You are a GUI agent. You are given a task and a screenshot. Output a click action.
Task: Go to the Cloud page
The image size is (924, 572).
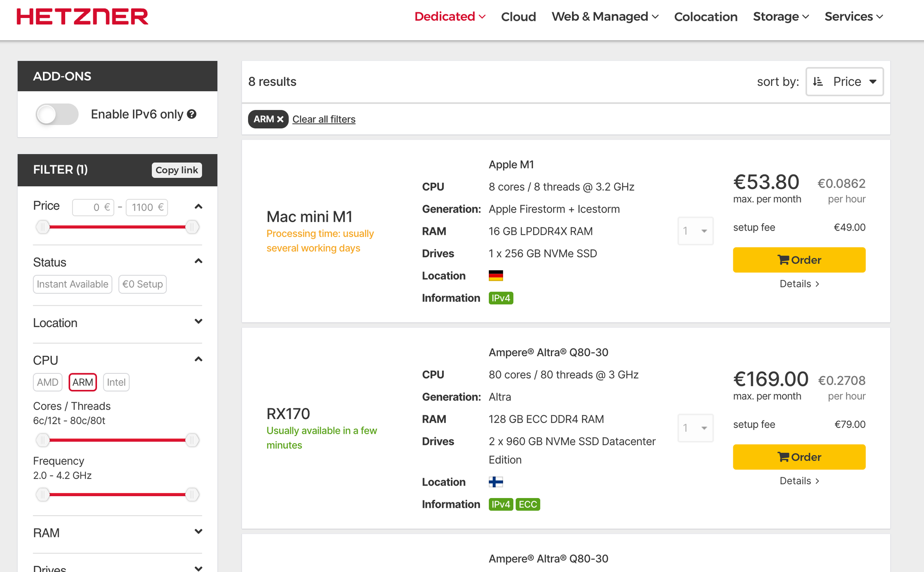518,17
